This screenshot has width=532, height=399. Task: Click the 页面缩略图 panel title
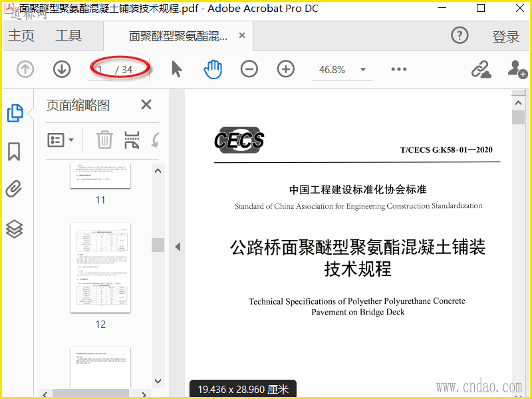click(x=78, y=105)
